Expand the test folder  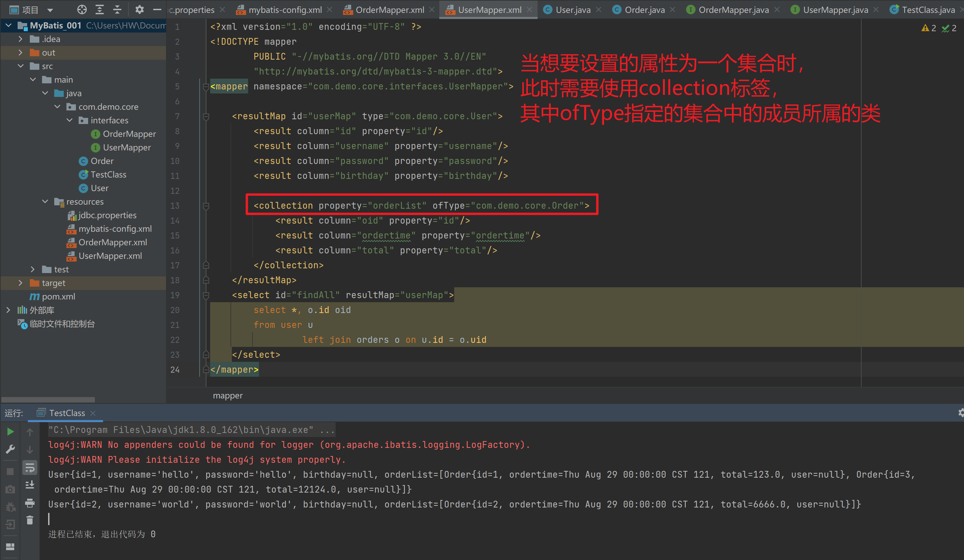pos(33,269)
